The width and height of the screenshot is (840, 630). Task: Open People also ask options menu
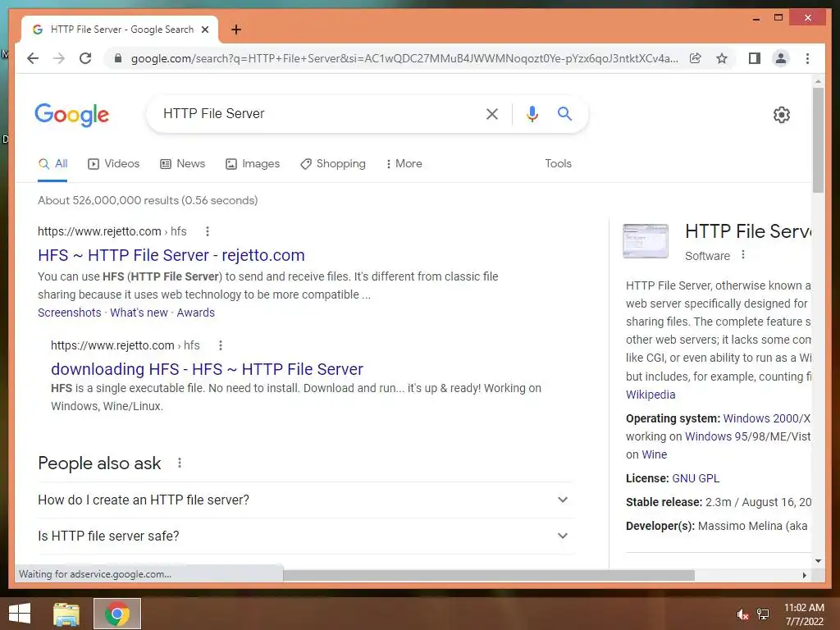coord(180,463)
